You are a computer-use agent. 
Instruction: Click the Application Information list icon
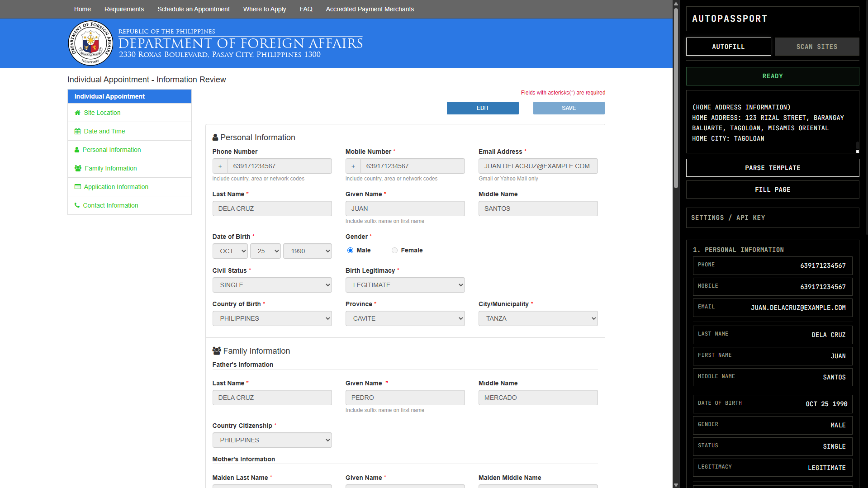coord(77,187)
